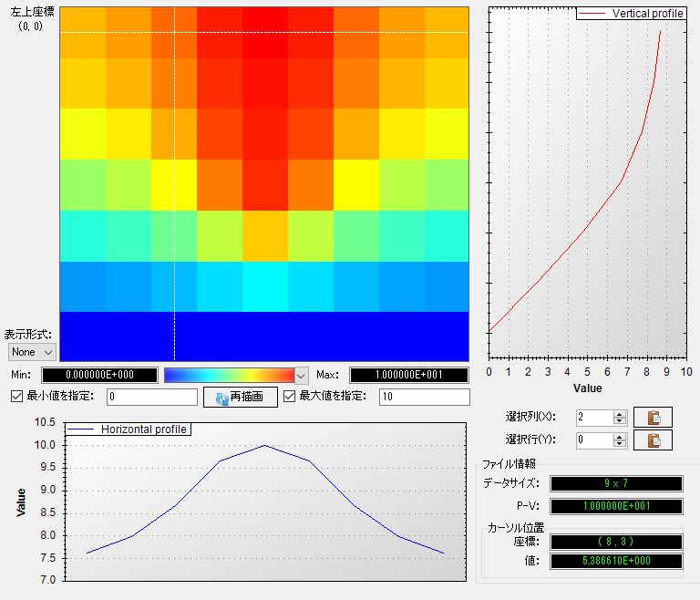Click the 選択行(Y) number field
Viewport: 700px width, 600px height.
594,440
